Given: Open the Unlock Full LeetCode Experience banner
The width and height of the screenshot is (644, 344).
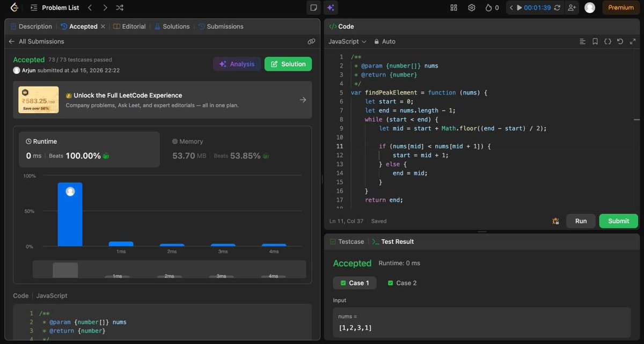Looking at the screenshot, I should click(162, 100).
